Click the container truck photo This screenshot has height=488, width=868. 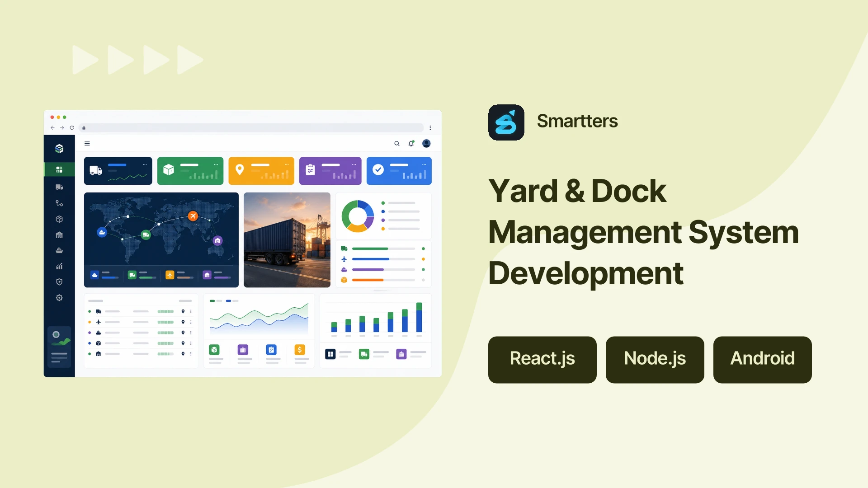pyautogui.click(x=287, y=240)
